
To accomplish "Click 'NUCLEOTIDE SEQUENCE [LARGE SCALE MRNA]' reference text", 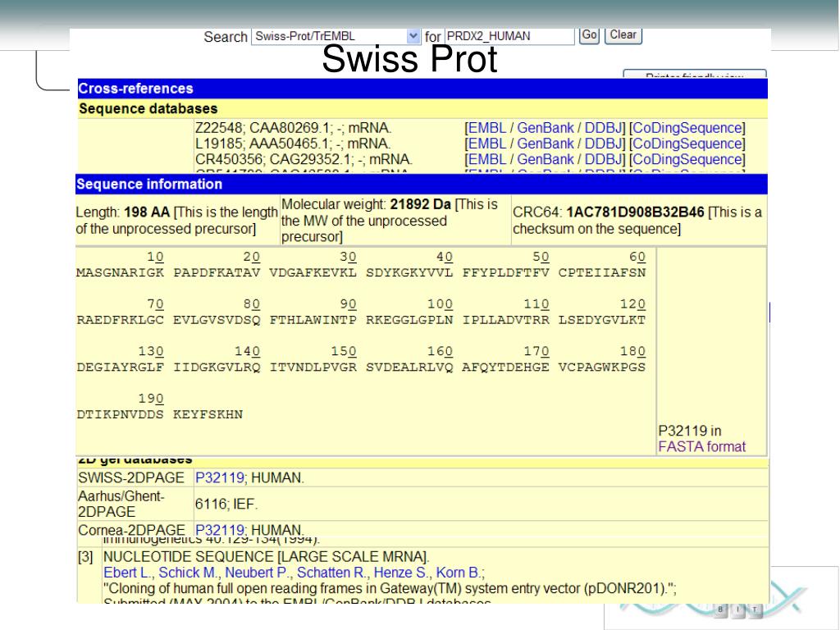I will 267,557.
